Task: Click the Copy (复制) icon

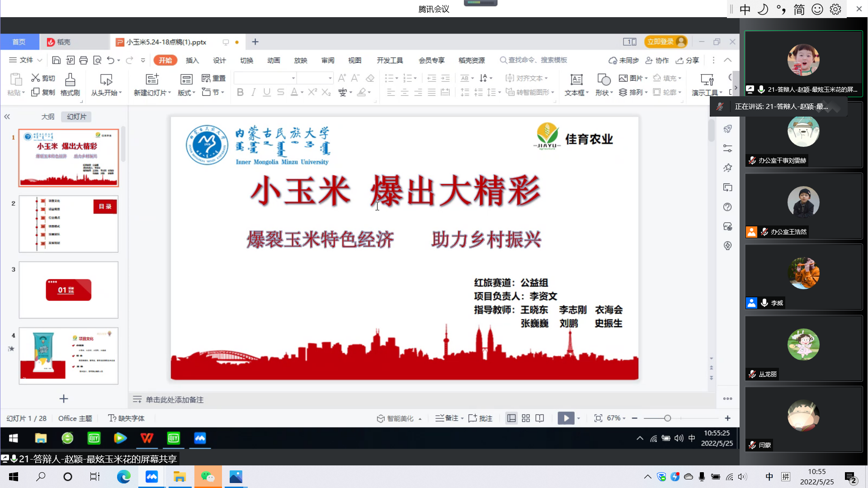Action: [x=35, y=92]
